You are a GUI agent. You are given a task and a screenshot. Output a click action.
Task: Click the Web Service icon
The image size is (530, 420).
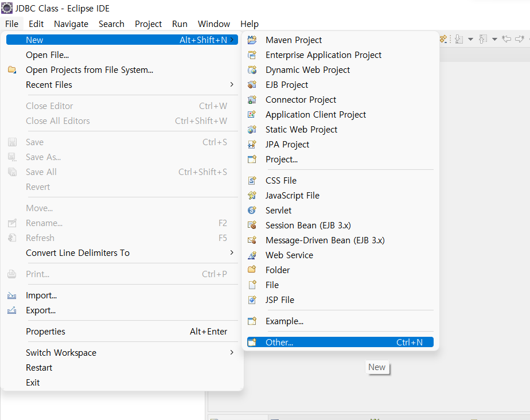252,255
